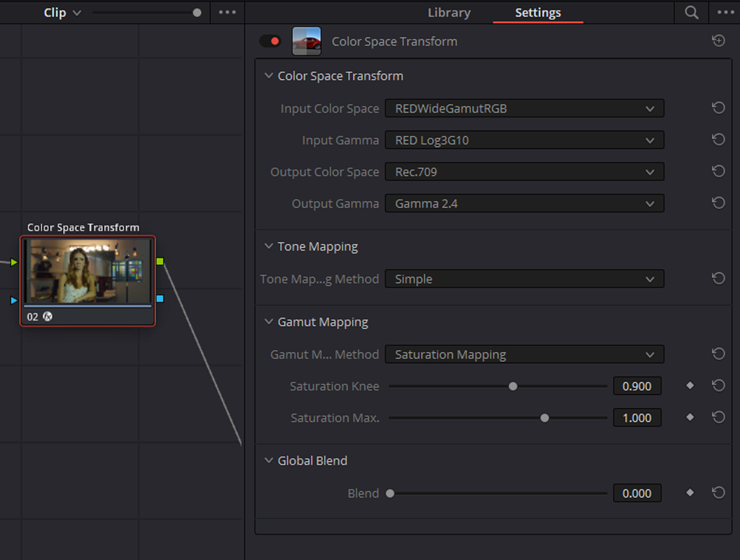Add keyframe for Saturation Knee
This screenshot has width=740, height=560.
click(x=690, y=386)
